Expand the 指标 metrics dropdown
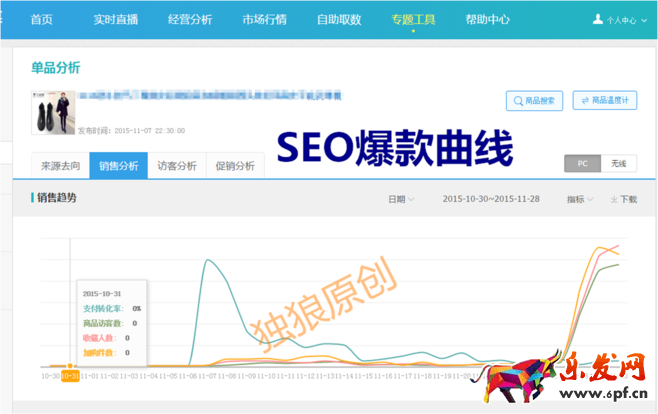Screen dimensions: 658x414 (x=580, y=199)
